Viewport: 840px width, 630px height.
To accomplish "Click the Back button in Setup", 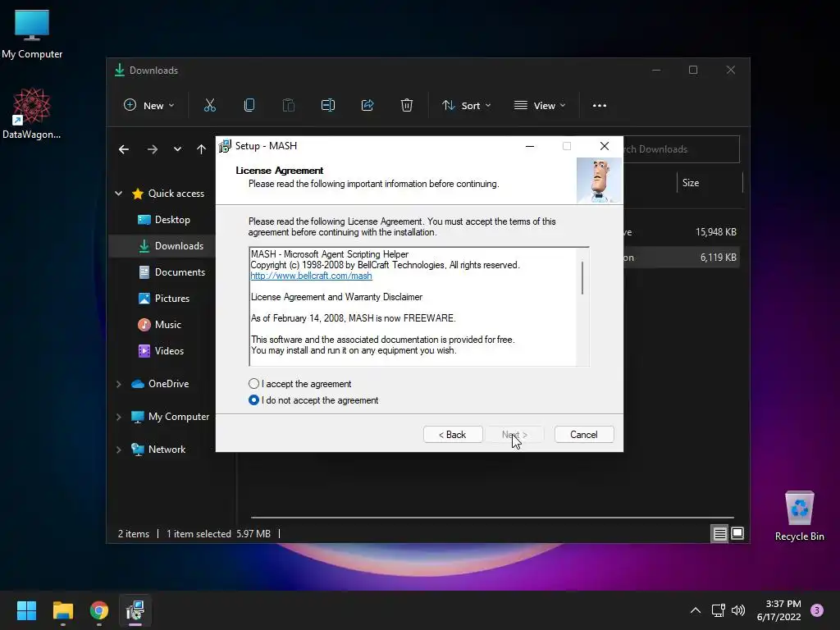I will (453, 435).
